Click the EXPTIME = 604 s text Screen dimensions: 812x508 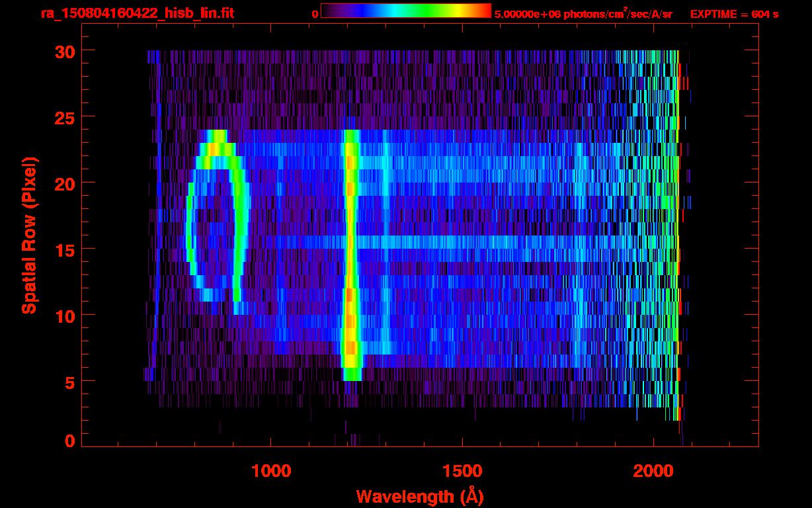point(734,14)
